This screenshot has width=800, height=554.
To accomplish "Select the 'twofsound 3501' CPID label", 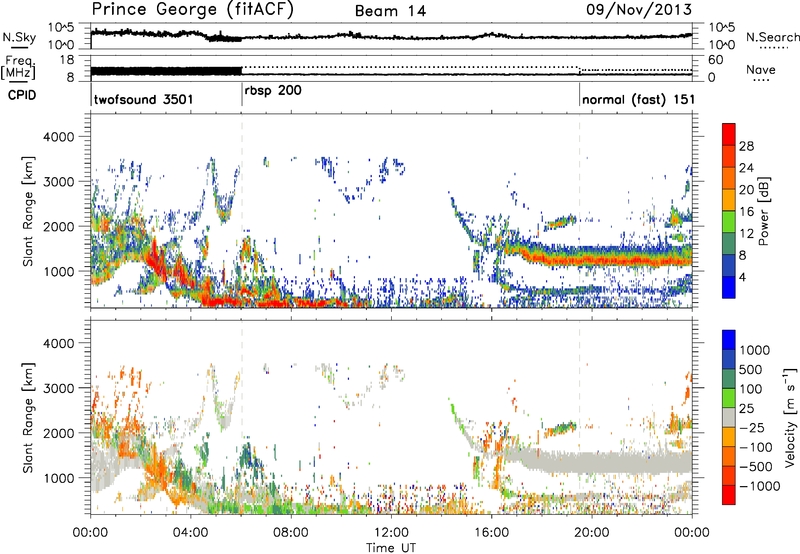I will pyautogui.click(x=143, y=99).
